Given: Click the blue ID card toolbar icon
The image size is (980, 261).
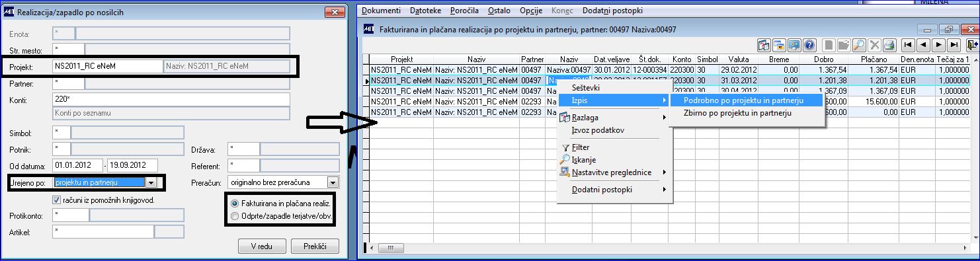Looking at the screenshot, I should point(794,45).
